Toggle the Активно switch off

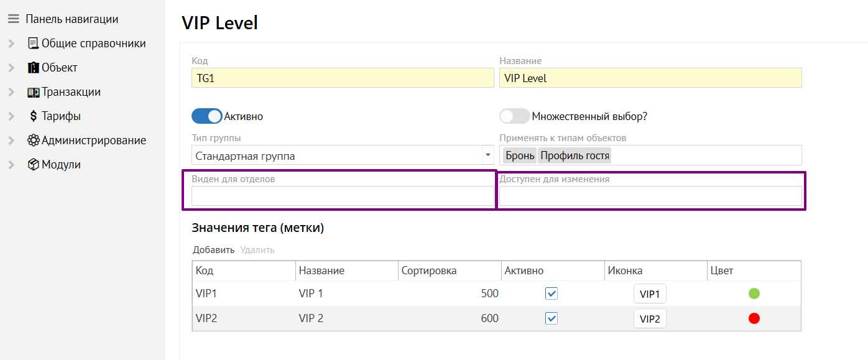[x=206, y=116]
